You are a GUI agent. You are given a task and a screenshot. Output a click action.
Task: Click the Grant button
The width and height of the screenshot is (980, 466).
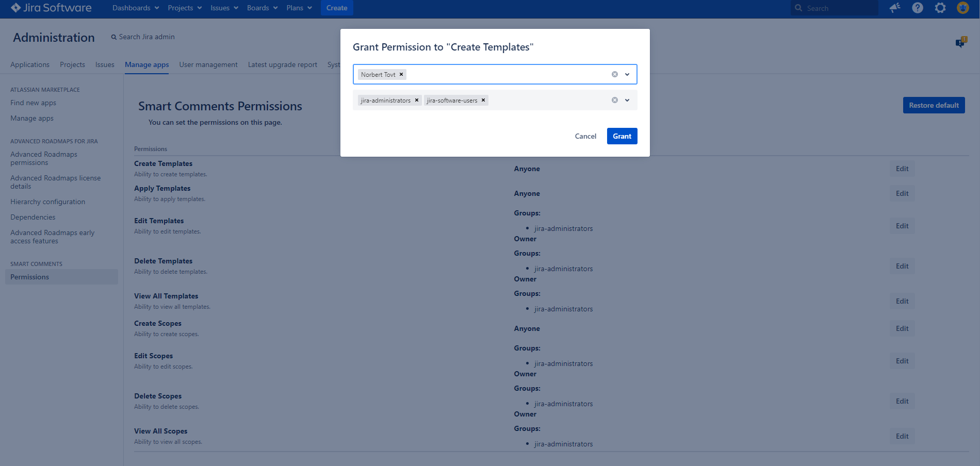click(x=622, y=136)
